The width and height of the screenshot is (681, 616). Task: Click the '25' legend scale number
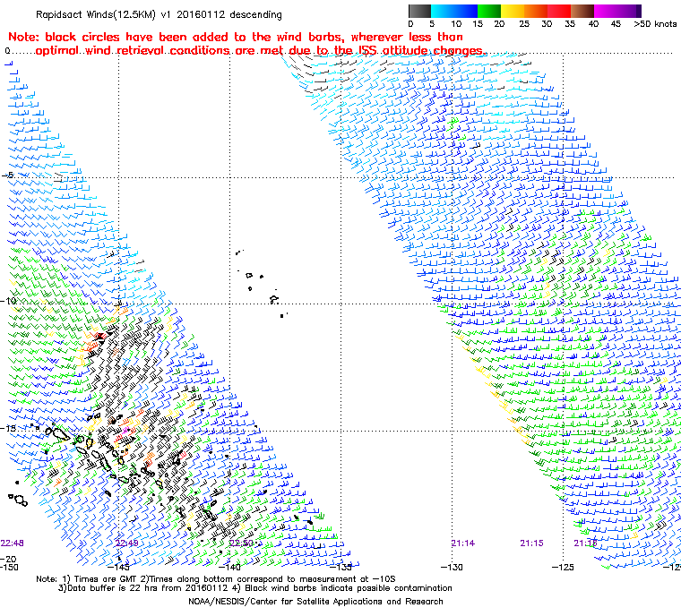point(524,24)
